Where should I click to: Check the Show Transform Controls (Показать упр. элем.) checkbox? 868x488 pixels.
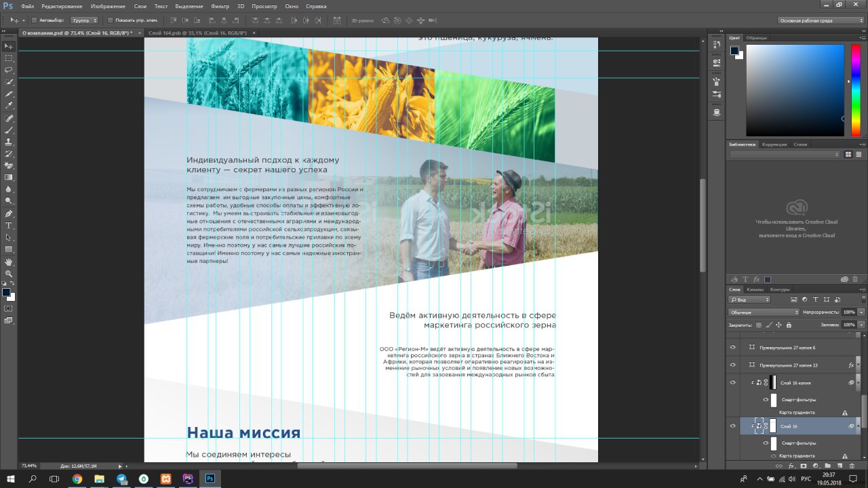click(x=111, y=20)
